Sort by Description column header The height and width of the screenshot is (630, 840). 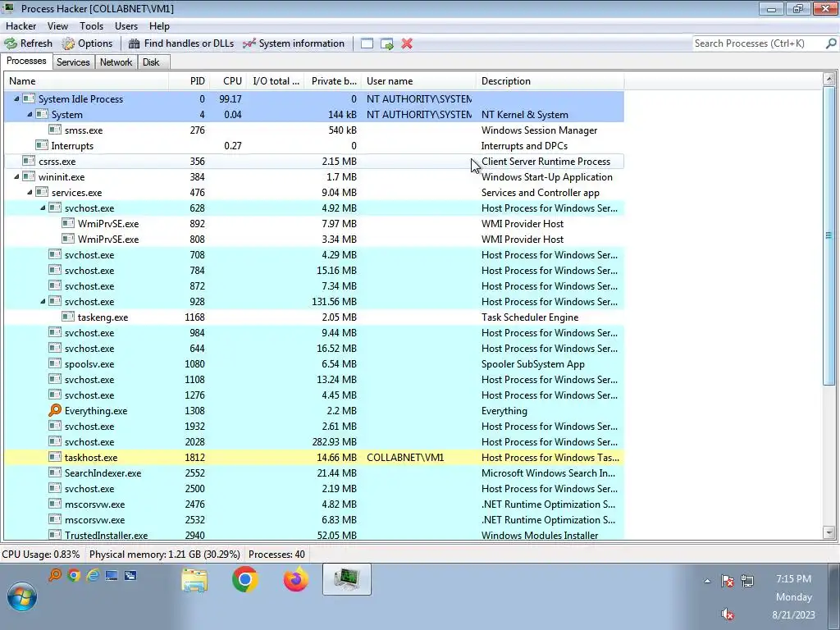550,81
